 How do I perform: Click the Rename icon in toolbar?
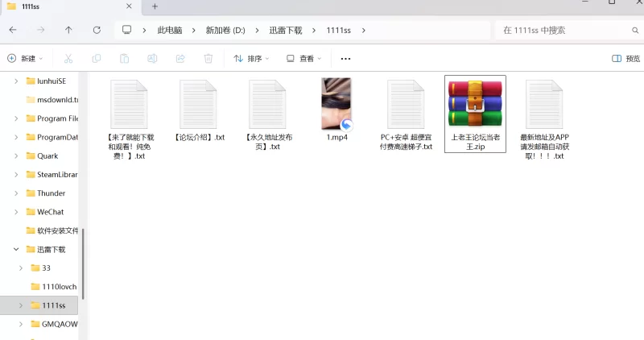coord(152,59)
